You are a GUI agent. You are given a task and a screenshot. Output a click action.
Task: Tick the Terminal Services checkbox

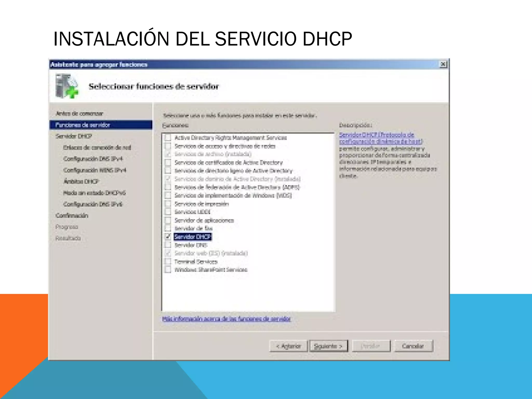tap(168, 261)
